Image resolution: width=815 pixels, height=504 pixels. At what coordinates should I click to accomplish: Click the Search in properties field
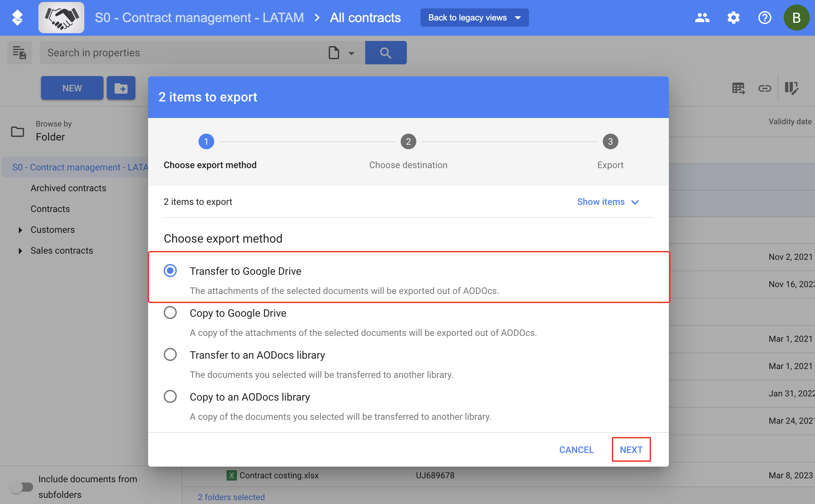pos(184,53)
